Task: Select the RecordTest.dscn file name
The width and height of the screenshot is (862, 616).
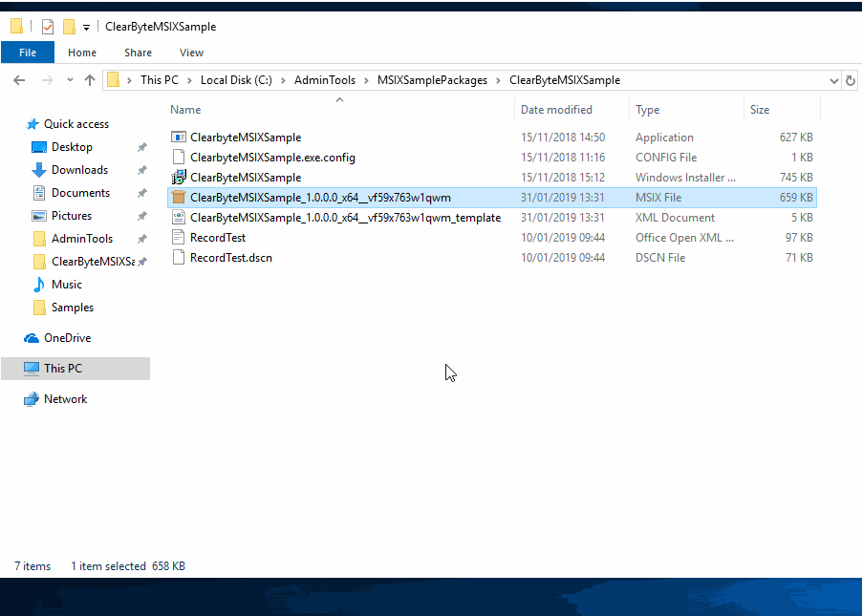Action: [x=231, y=258]
